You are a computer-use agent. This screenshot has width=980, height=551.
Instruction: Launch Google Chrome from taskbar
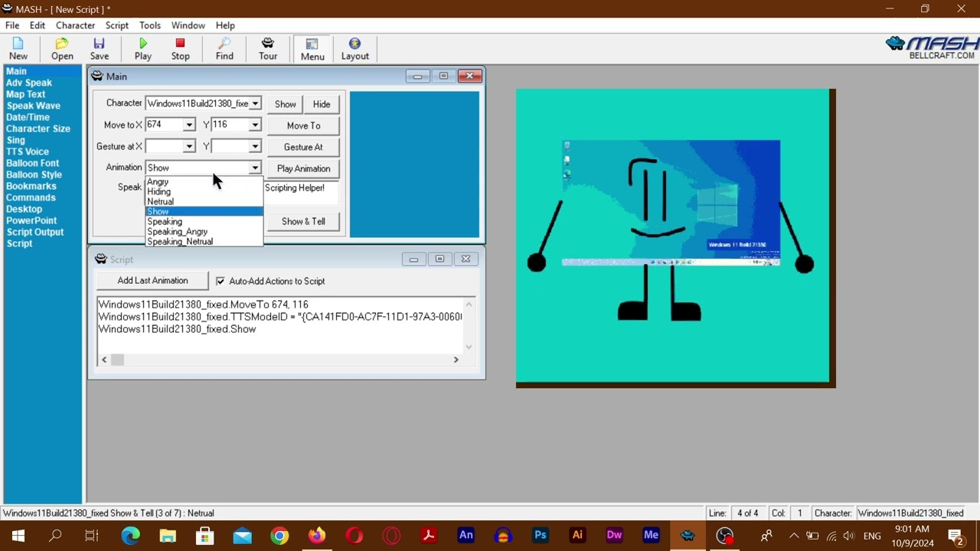coord(279,536)
